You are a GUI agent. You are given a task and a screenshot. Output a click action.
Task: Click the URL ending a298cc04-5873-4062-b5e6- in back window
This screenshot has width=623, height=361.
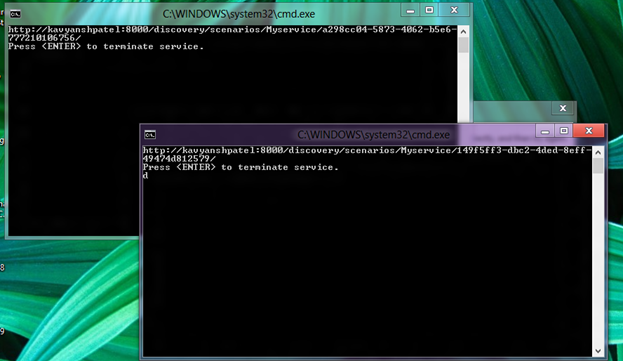point(232,30)
